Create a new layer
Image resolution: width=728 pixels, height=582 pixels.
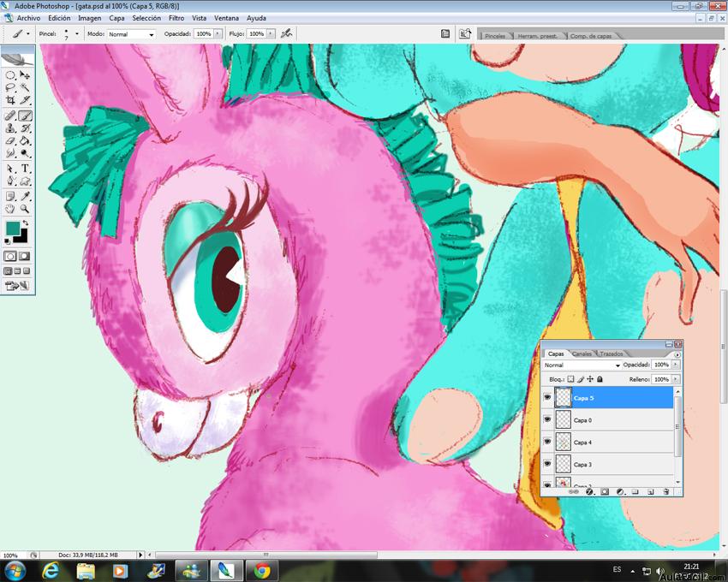650,491
